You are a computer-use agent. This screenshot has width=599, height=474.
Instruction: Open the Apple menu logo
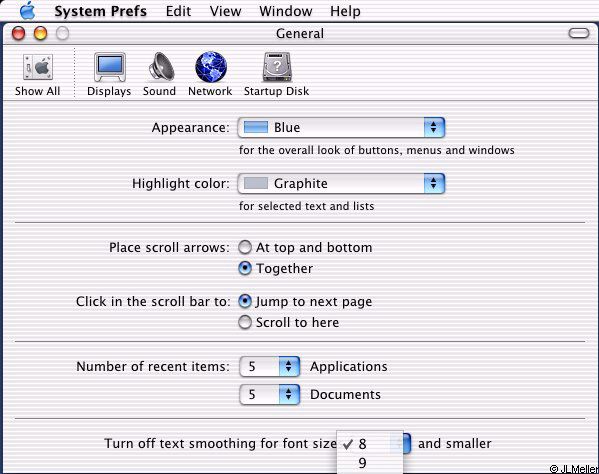coord(28,11)
